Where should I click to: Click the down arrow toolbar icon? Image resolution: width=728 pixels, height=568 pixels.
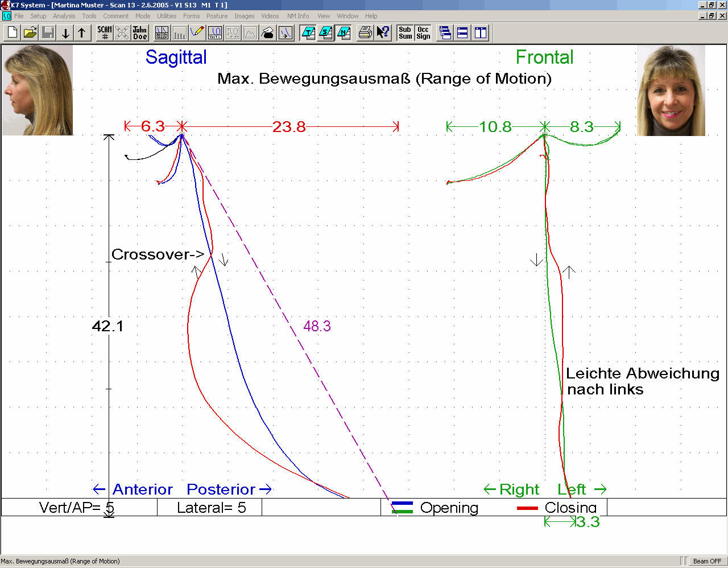pos(65,33)
